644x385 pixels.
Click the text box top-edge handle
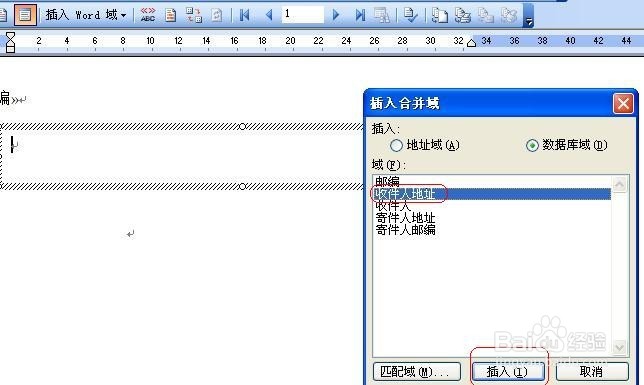(x=242, y=127)
